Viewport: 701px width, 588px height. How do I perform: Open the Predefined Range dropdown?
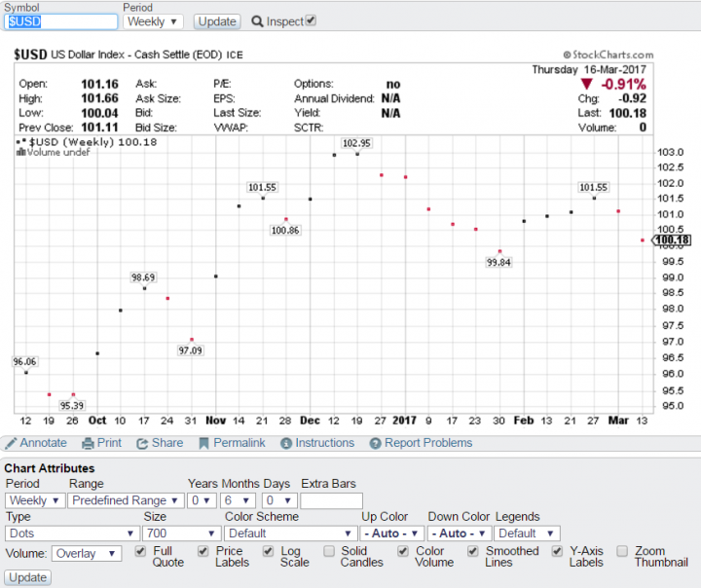tap(126, 500)
